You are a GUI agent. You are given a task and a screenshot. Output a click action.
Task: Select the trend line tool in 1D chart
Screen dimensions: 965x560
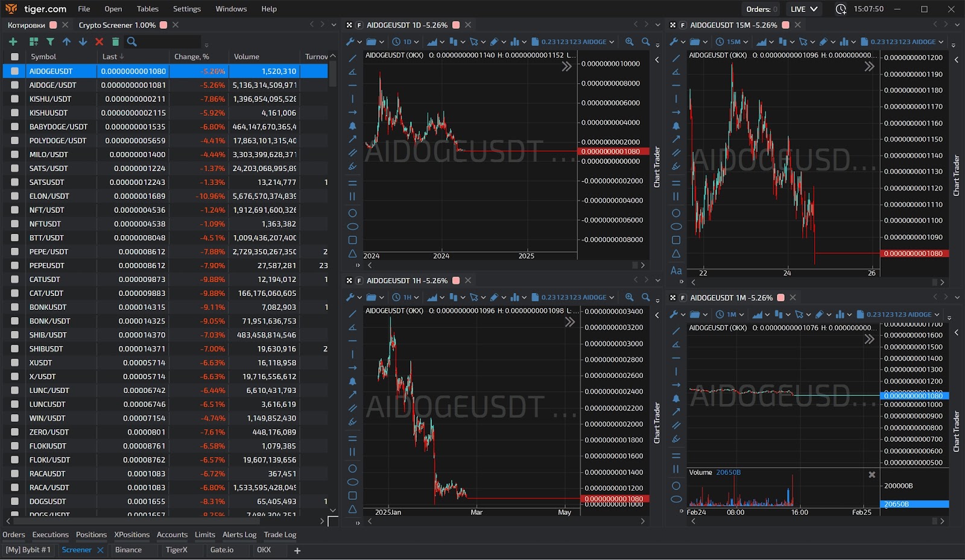[353, 58]
